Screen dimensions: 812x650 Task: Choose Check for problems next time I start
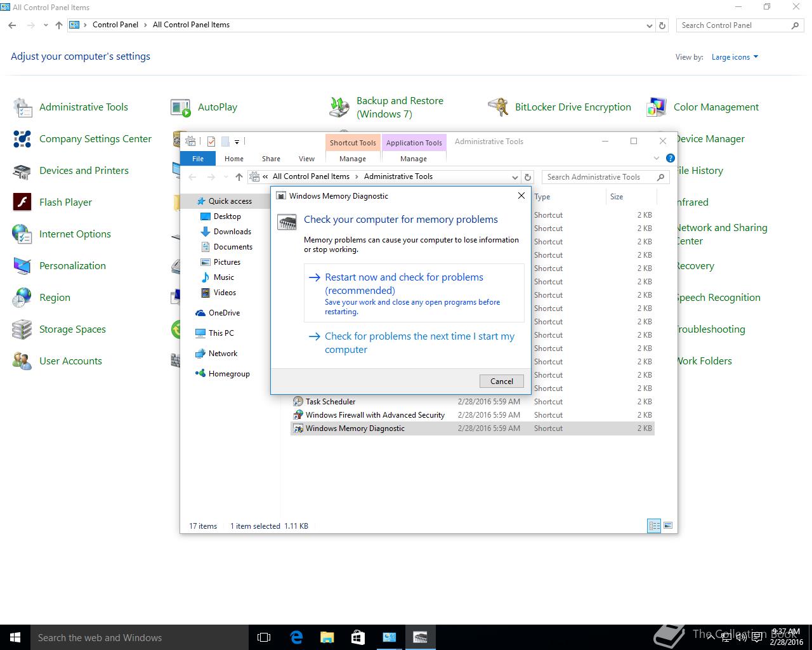point(414,343)
